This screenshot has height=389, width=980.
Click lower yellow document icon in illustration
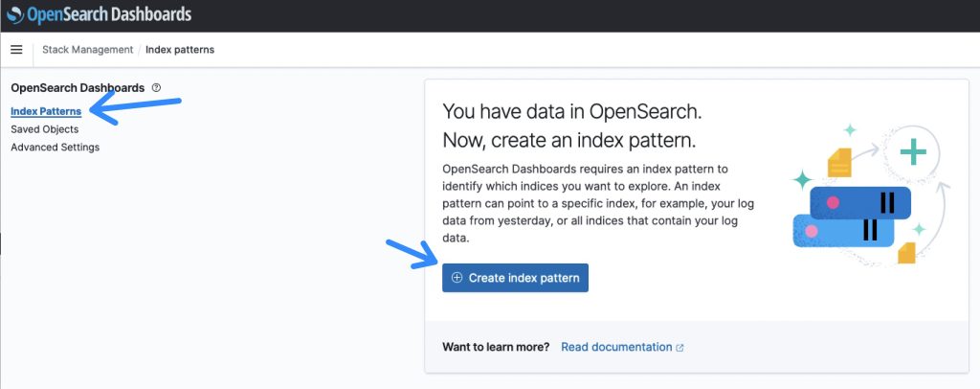pyautogui.click(x=907, y=253)
